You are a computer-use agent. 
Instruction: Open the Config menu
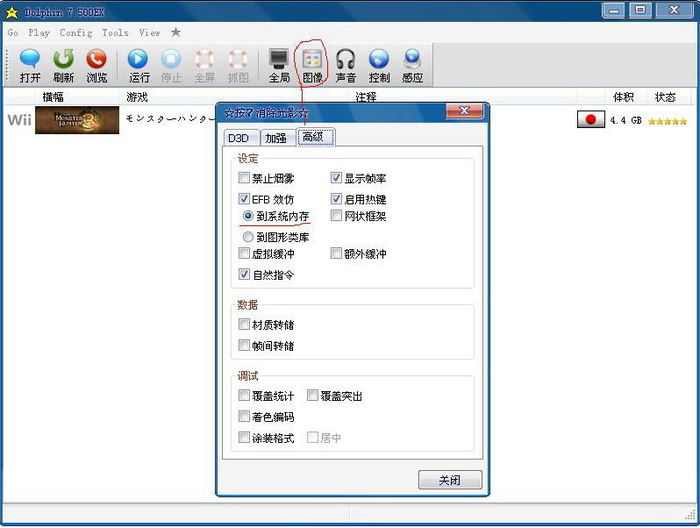click(x=76, y=33)
